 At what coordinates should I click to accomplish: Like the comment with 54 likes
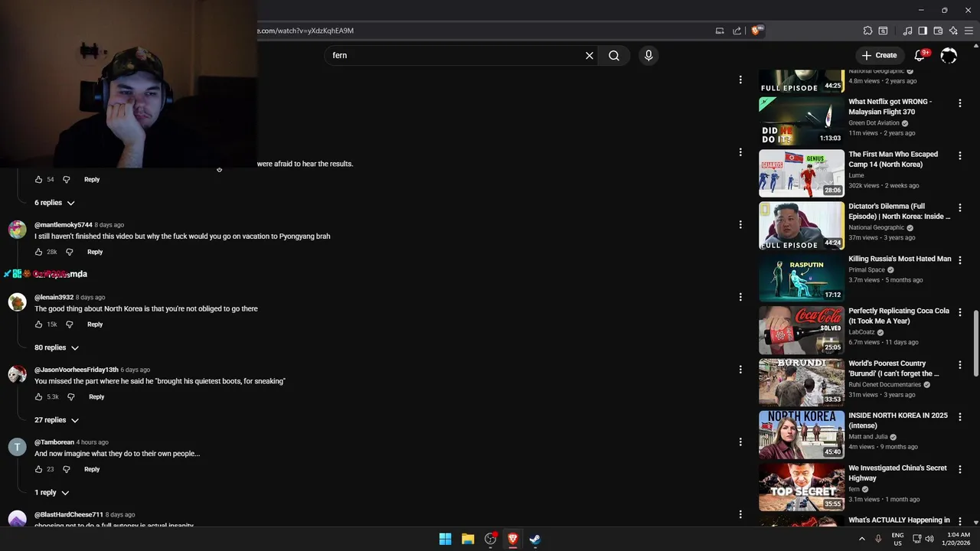click(x=38, y=179)
